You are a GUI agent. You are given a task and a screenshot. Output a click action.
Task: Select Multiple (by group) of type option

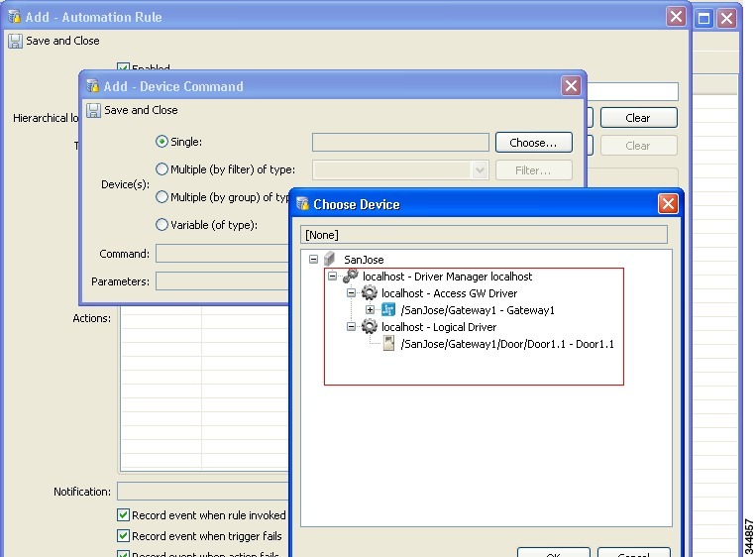(162, 197)
